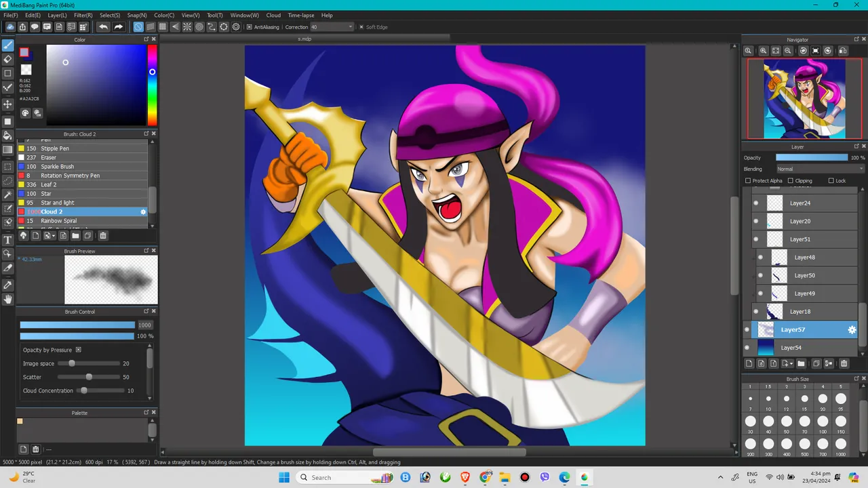
Task: Click the cloud save icon in toolbar
Action: 10,27
